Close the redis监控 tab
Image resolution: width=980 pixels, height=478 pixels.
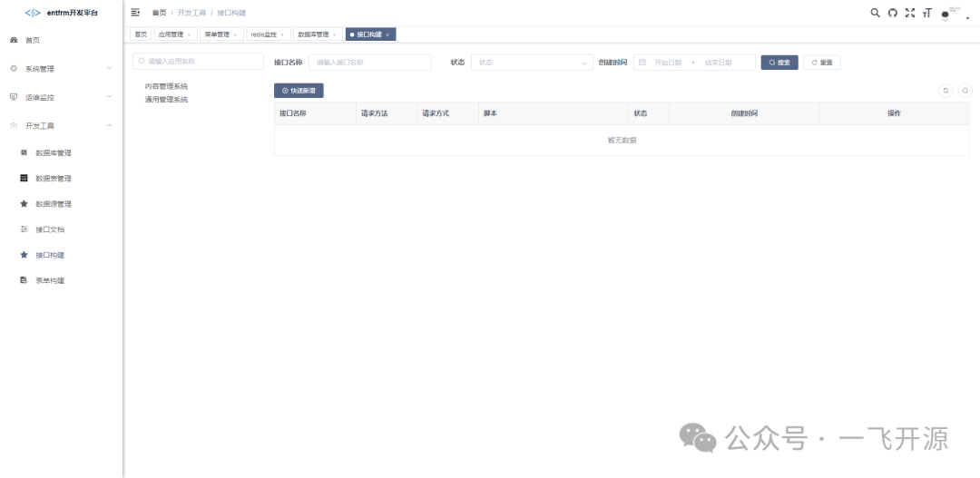pos(282,35)
